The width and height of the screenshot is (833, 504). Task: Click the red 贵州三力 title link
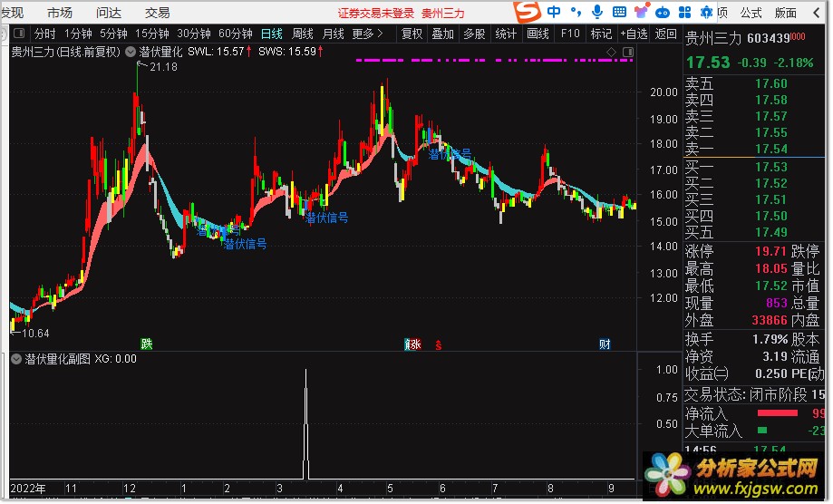pos(443,14)
